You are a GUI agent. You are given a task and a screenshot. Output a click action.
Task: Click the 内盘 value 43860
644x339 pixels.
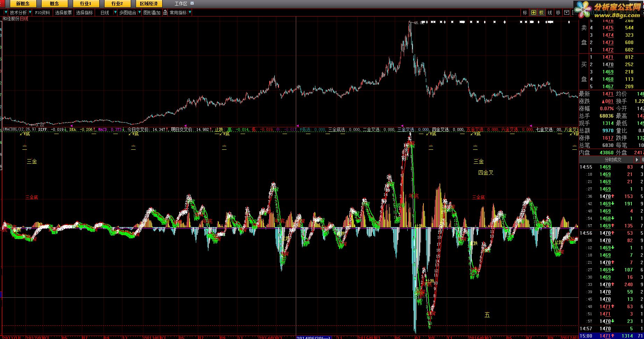point(607,153)
